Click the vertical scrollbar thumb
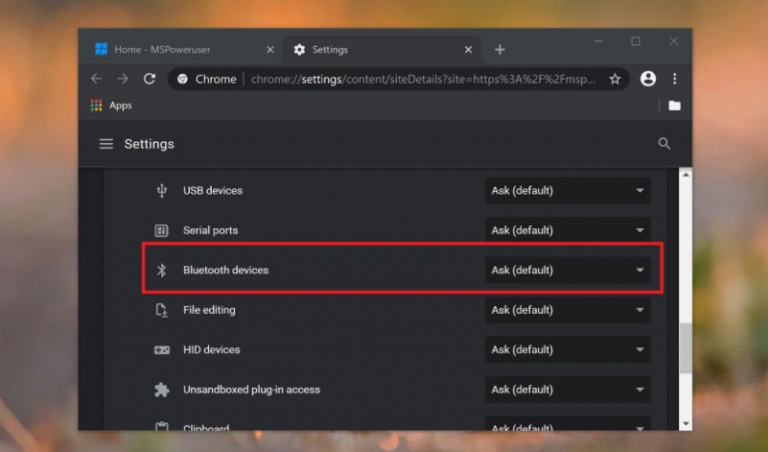The image size is (768, 452). click(686, 348)
